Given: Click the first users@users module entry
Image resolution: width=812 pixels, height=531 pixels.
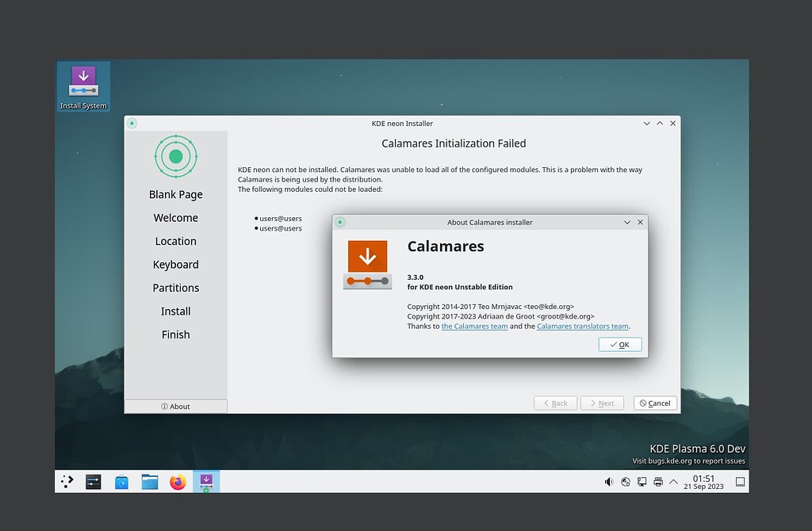Looking at the screenshot, I should 280,219.
